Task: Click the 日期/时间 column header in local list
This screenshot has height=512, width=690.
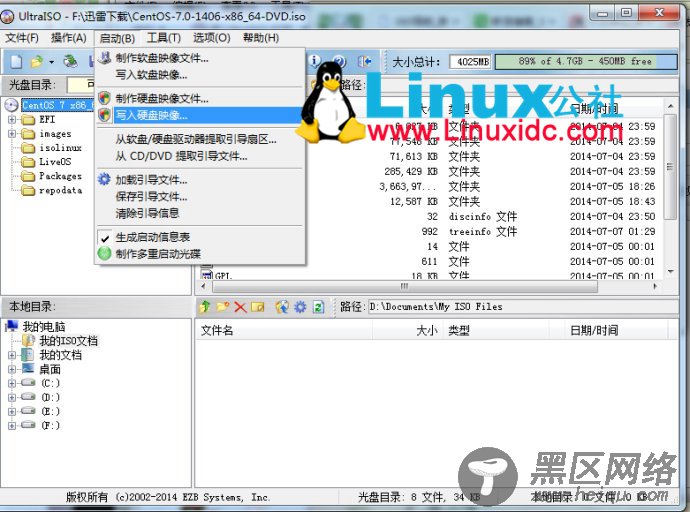Action: (x=616, y=330)
